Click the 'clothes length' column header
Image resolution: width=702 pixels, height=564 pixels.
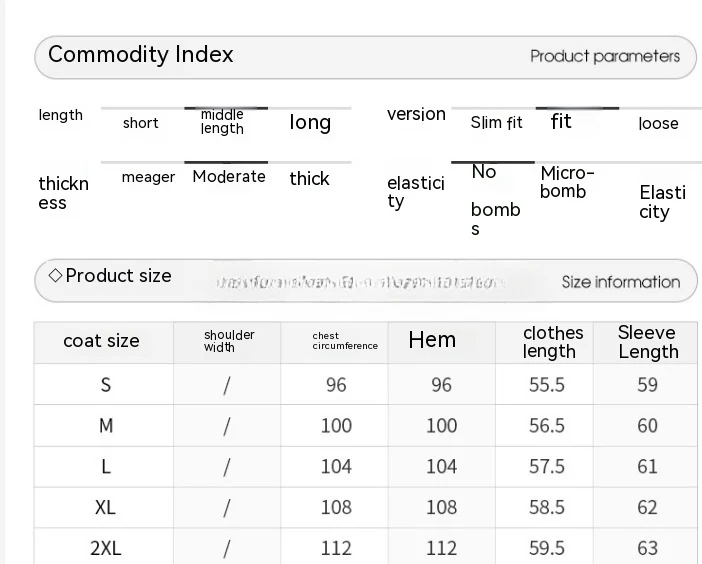[553, 342]
